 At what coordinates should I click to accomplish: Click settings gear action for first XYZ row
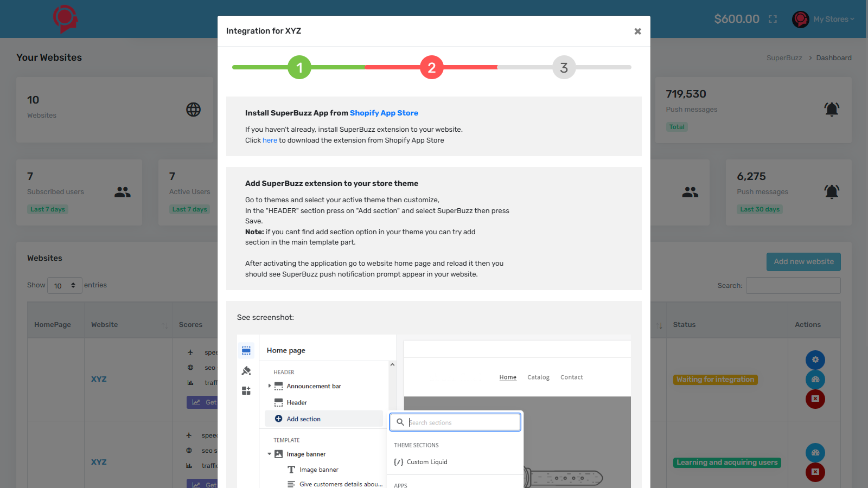[815, 360]
